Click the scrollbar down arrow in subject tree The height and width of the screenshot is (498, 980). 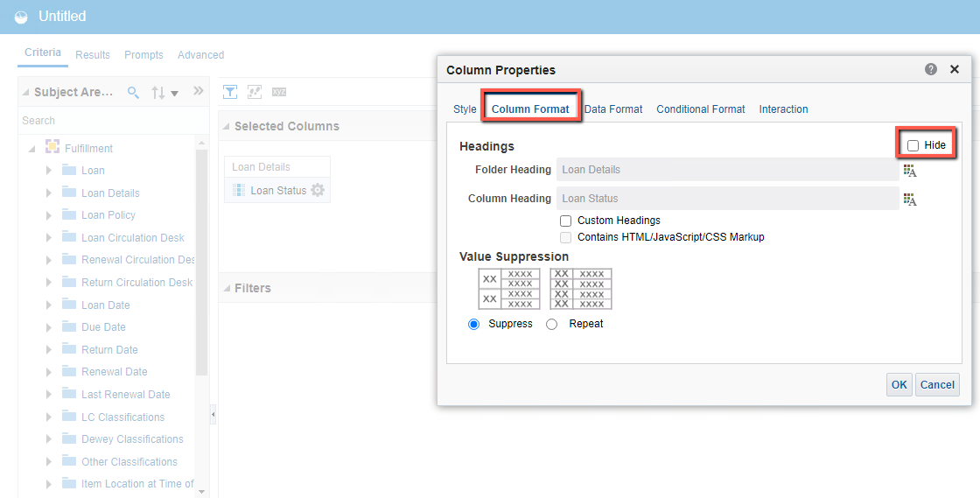[201, 492]
